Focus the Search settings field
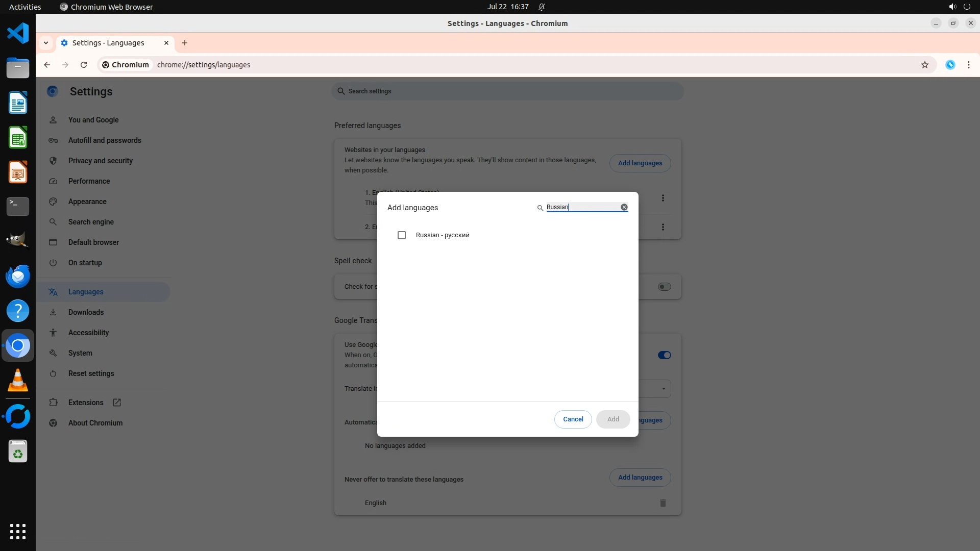 coord(508,91)
